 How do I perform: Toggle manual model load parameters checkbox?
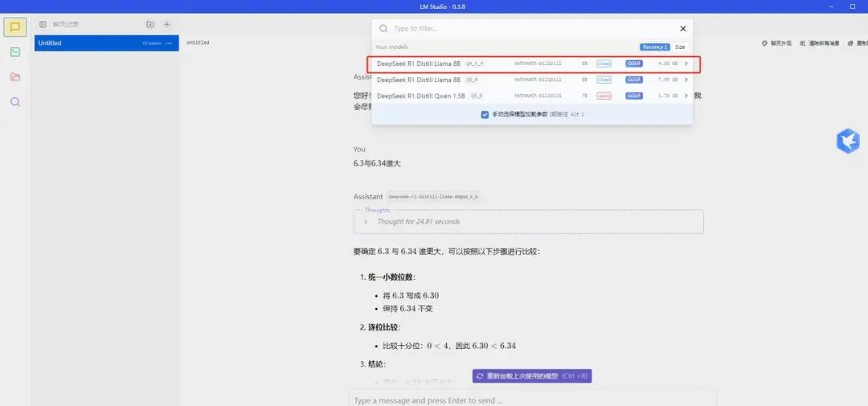tap(485, 114)
